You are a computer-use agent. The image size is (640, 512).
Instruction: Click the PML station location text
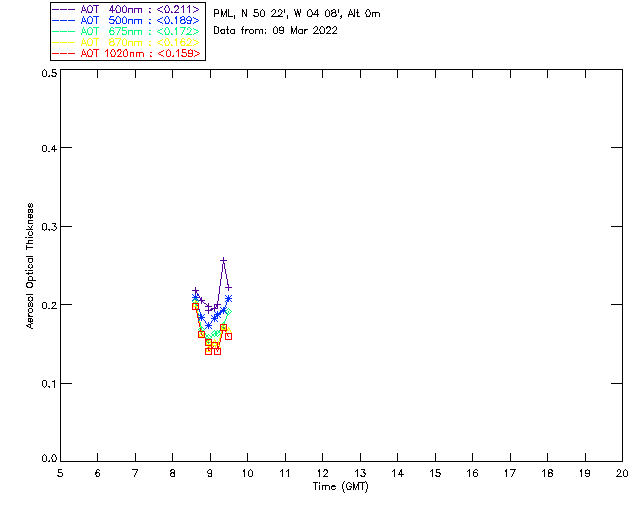pos(297,14)
